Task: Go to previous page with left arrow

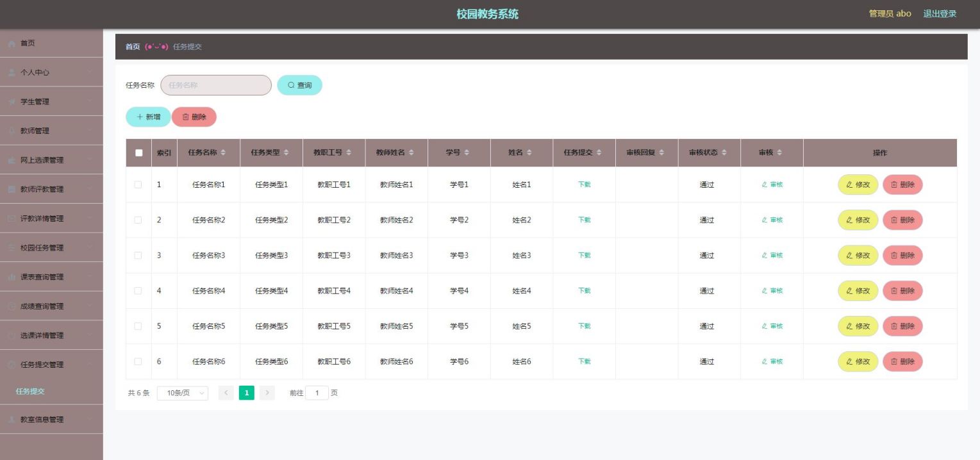Action: pyautogui.click(x=226, y=393)
